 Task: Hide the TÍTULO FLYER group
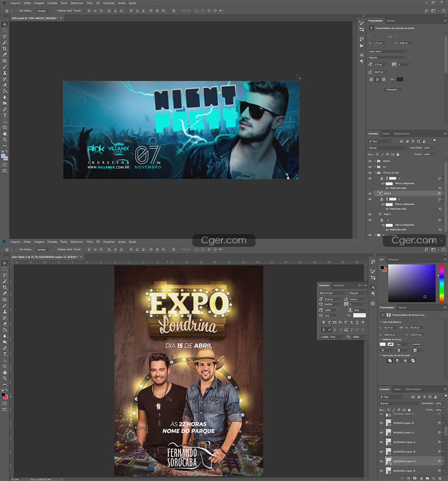pos(370,173)
